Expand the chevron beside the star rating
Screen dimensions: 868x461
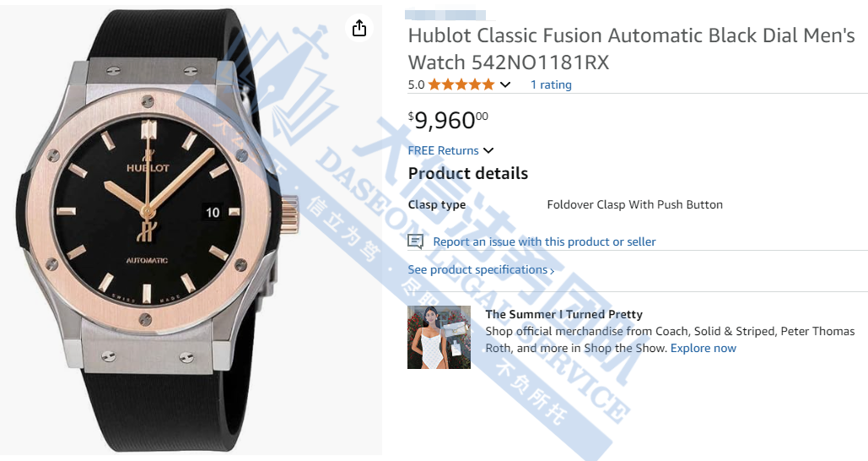[505, 84]
